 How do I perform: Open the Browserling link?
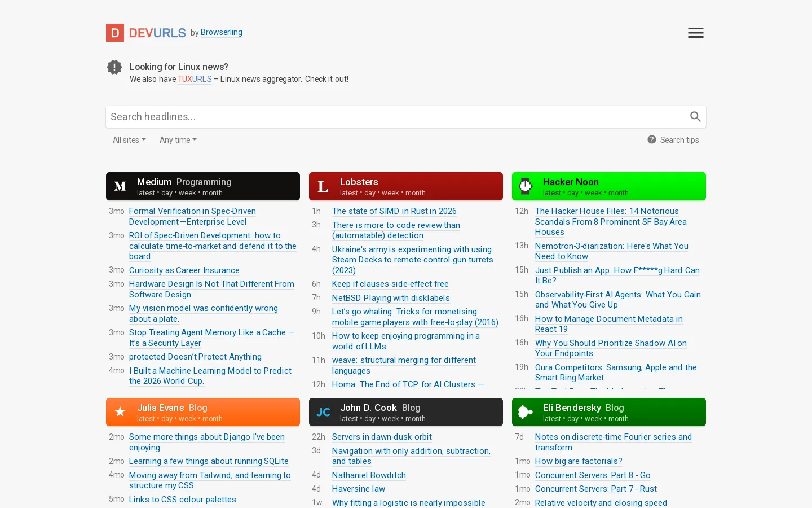tap(222, 32)
